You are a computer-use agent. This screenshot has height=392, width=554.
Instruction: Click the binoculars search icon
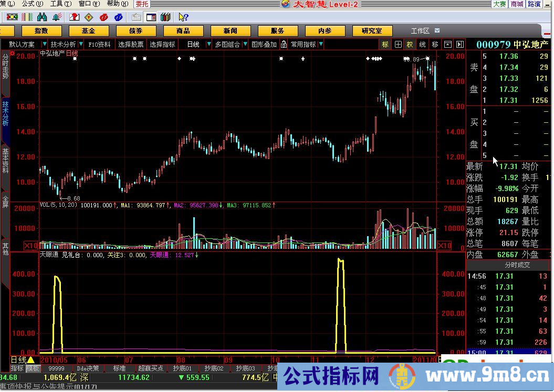click(x=43, y=18)
